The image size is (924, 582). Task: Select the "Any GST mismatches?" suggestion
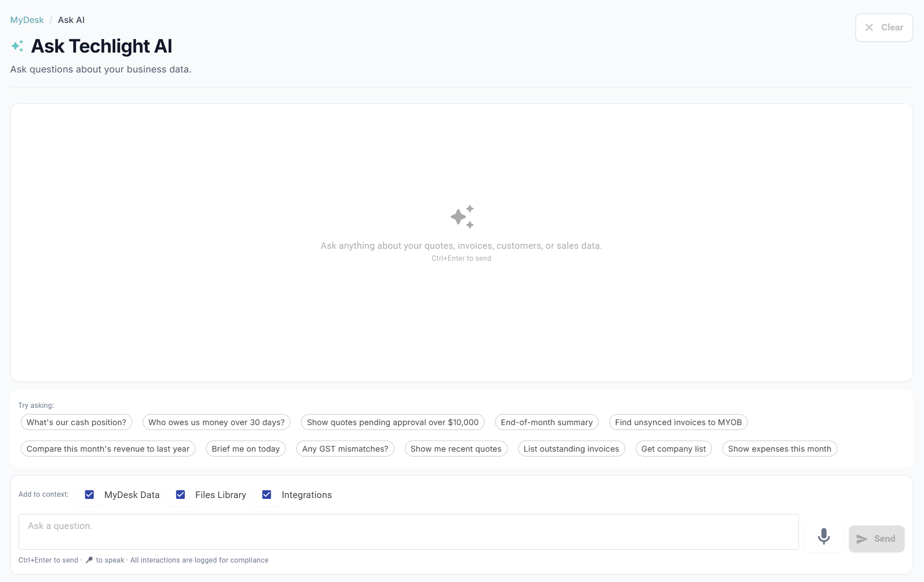[345, 449]
